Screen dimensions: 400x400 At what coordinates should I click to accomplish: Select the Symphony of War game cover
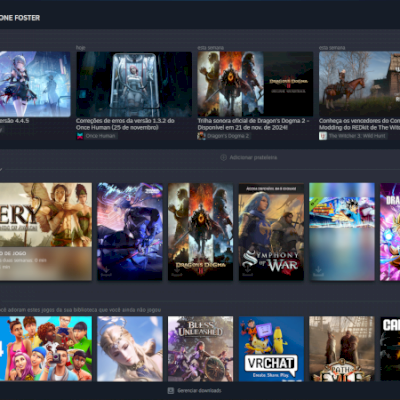pos(271,232)
